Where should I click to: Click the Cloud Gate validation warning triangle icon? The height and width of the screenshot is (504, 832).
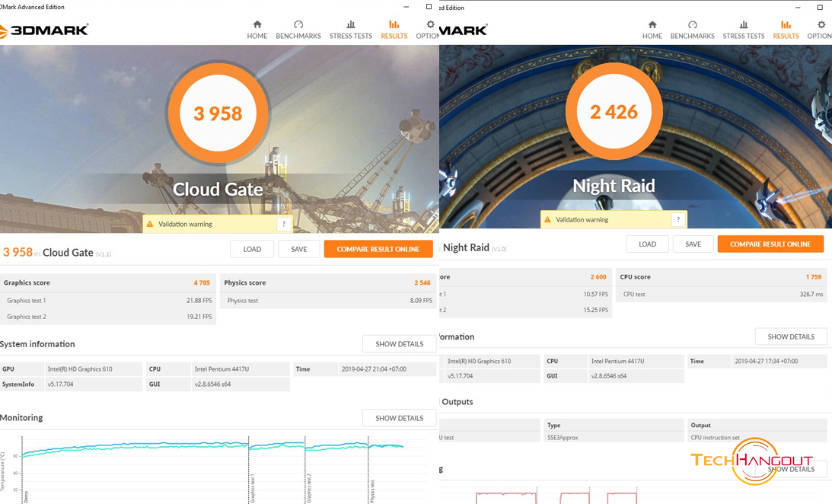150,225
